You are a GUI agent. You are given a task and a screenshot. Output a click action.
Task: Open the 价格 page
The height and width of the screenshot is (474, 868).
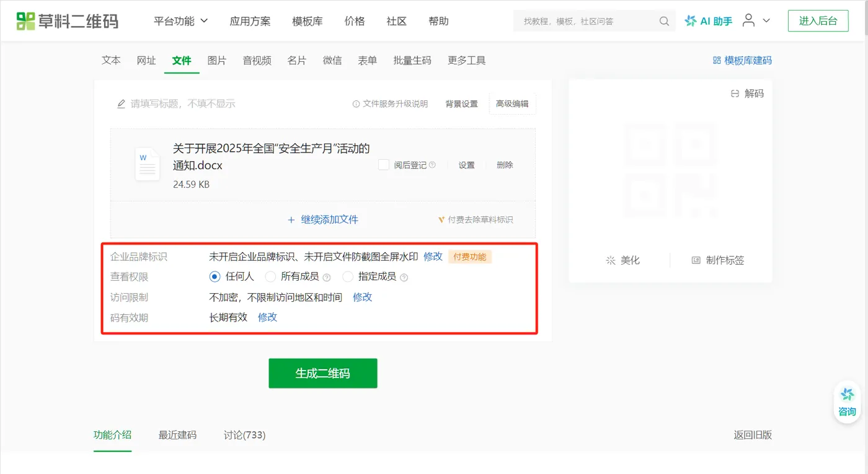[x=355, y=21]
